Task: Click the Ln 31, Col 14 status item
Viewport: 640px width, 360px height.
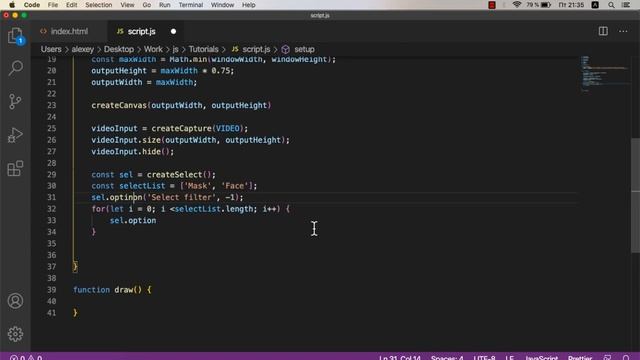Action: (x=400, y=358)
